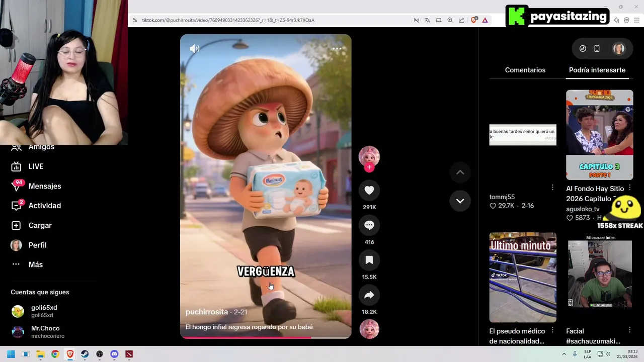Go to the previous video
The image size is (644, 362).
460,172
